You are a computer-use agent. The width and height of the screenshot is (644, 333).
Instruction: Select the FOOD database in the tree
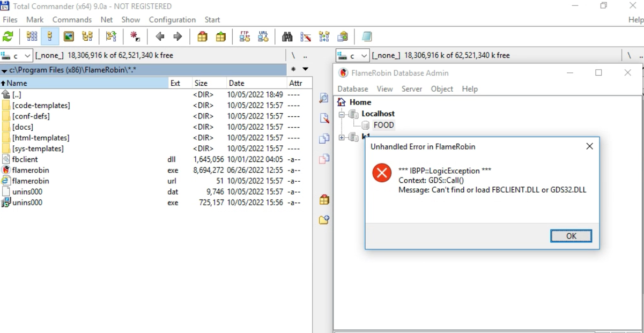point(384,125)
